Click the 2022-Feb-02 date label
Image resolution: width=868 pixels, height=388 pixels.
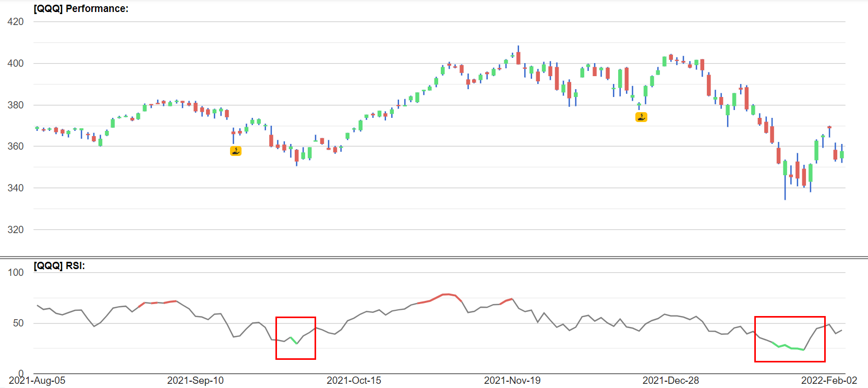(x=829, y=380)
